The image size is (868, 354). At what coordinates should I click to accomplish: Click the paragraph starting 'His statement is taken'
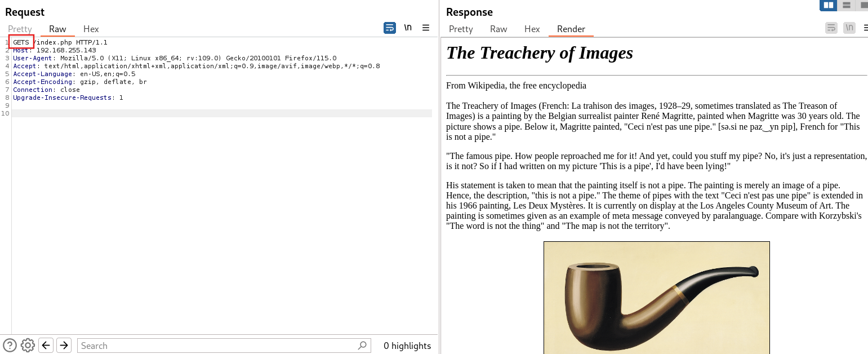[x=655, y=206]
